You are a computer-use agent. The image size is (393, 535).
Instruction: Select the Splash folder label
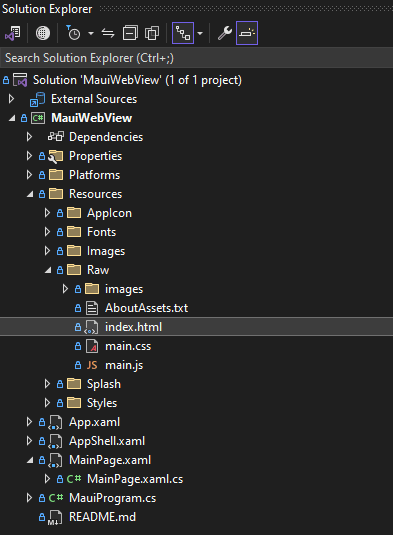(x=104, y=384)
